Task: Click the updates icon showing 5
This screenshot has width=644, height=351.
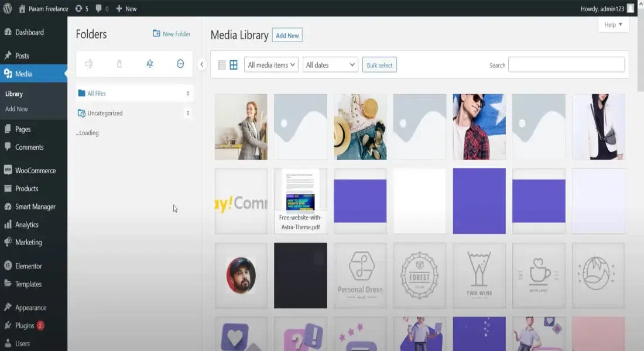Action: (82, 9)
